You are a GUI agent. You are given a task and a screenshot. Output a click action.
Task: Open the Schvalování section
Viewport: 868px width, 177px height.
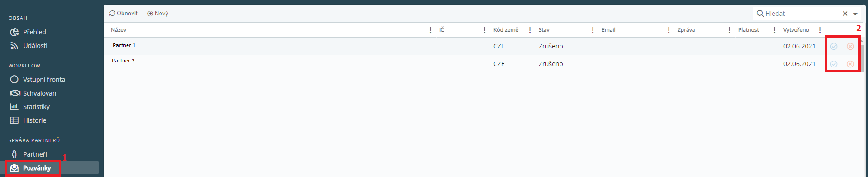click(x=34, y=93)
